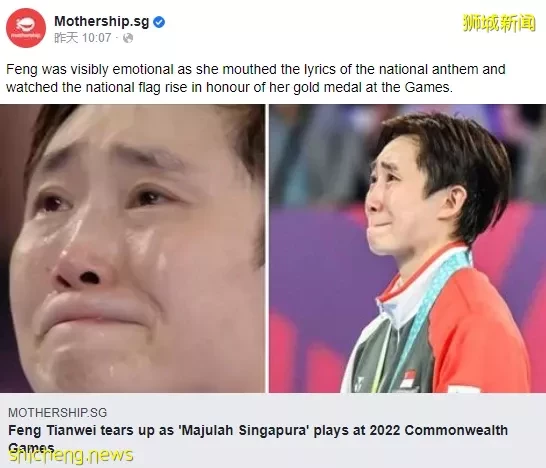This screenshot has height=468, width=546.
Task: Click the word 'Commonwealth' in the headline
Action: click(x=456, y=430)
